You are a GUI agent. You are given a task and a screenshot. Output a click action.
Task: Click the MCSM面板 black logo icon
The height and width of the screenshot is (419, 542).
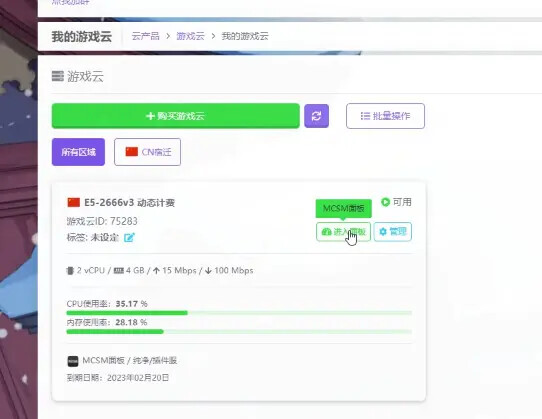click(73, 361)
